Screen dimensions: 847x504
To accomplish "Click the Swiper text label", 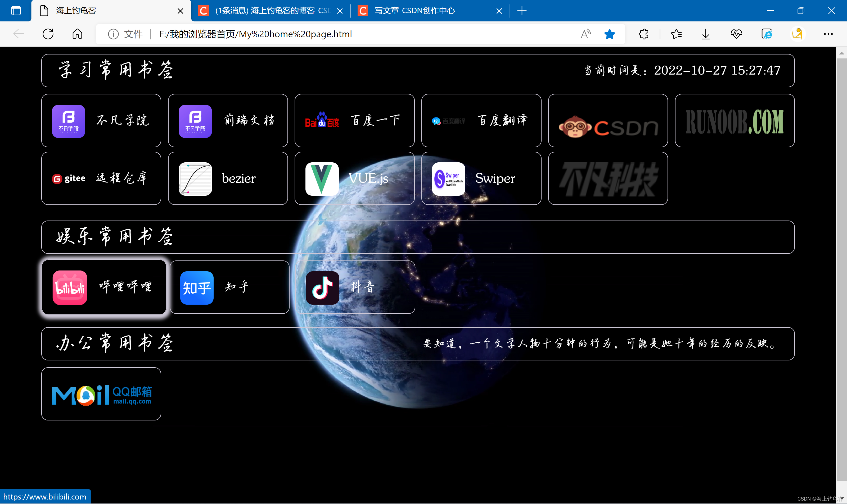I will pyautogui.click(x=495, y=178).
